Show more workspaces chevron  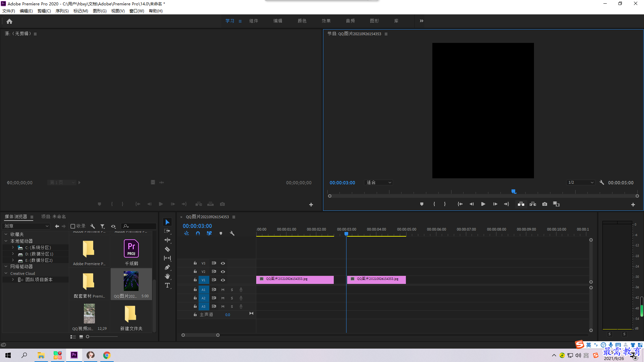coord(422,21)
